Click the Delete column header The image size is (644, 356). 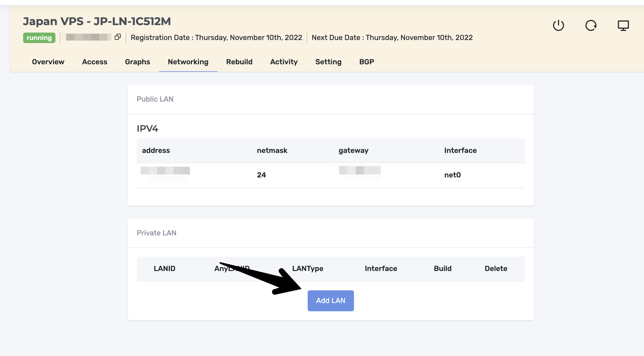[496, 269]
